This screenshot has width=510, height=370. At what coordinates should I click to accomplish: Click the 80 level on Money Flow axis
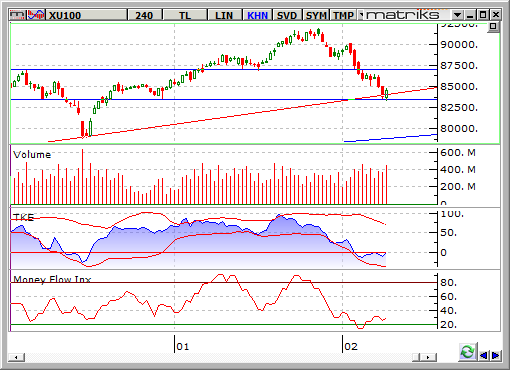pos(448,283)
